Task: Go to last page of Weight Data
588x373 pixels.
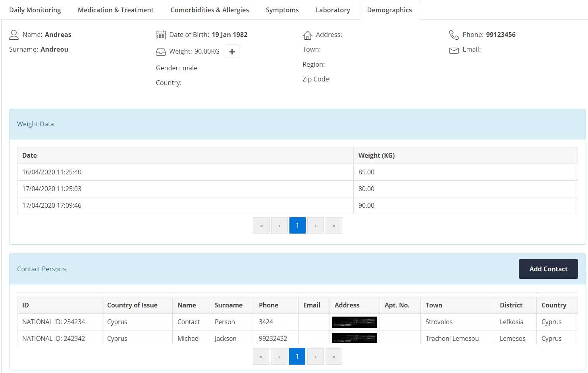Action: click(x=334, y=226)
